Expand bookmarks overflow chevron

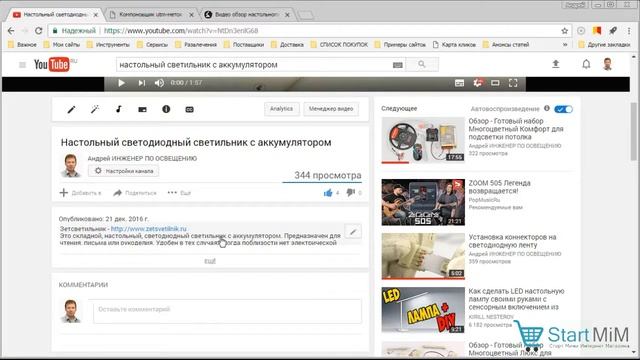click(x=565, y=44)
